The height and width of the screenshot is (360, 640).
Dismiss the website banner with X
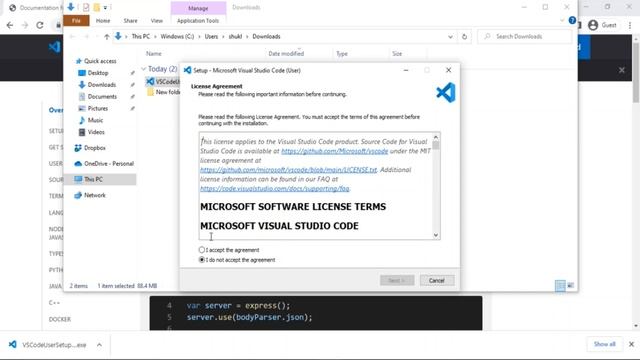(622, 70)
